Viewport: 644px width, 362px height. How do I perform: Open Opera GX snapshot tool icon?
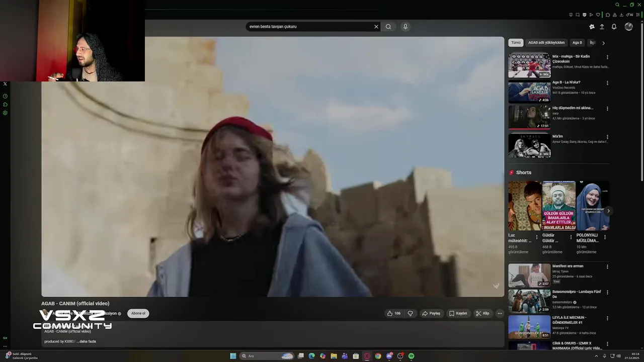578,15
